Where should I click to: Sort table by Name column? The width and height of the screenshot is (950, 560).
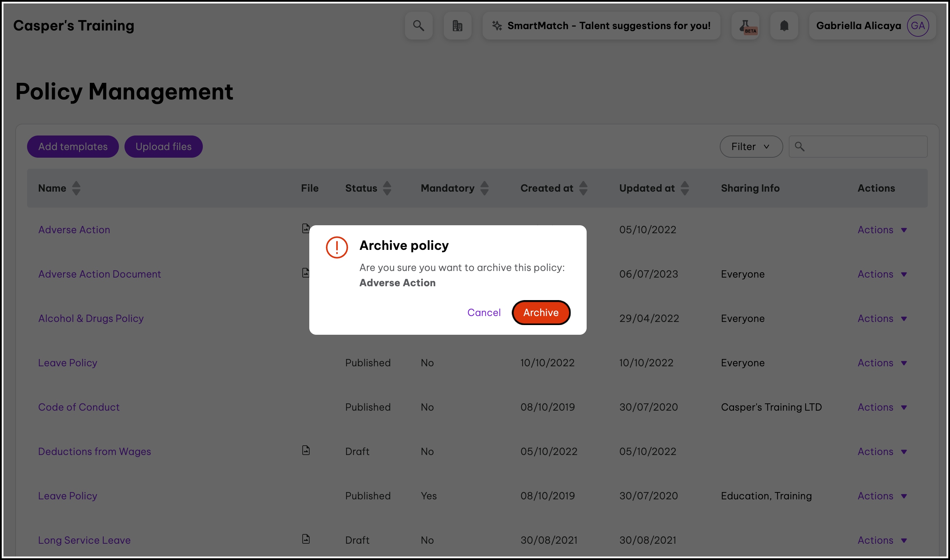(x=76, y=188)
